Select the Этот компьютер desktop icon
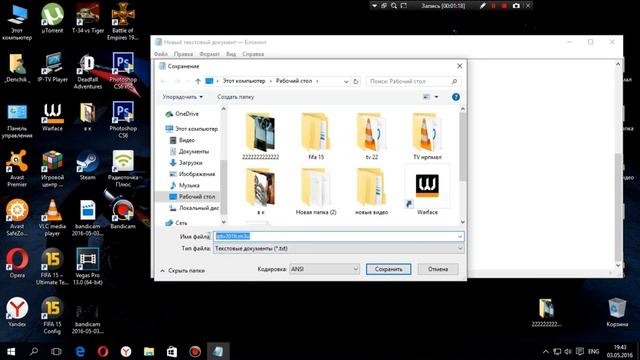 (17, 22)
